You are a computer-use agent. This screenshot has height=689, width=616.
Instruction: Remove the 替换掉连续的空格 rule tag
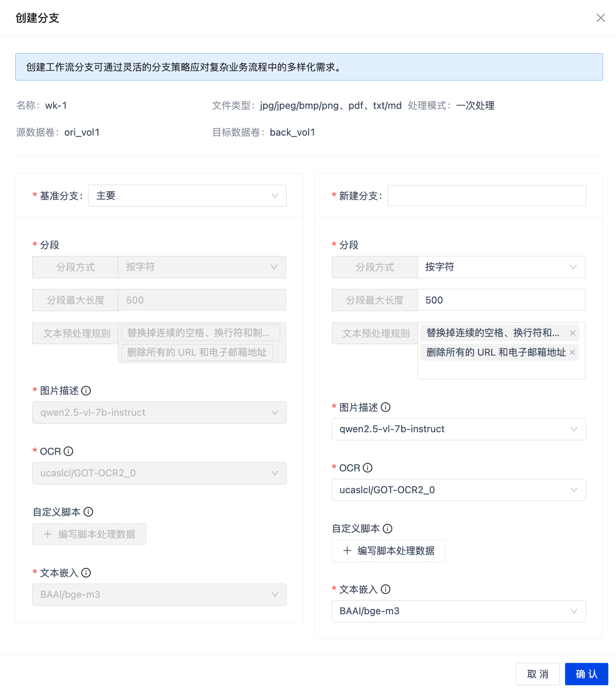pos(572,333)
